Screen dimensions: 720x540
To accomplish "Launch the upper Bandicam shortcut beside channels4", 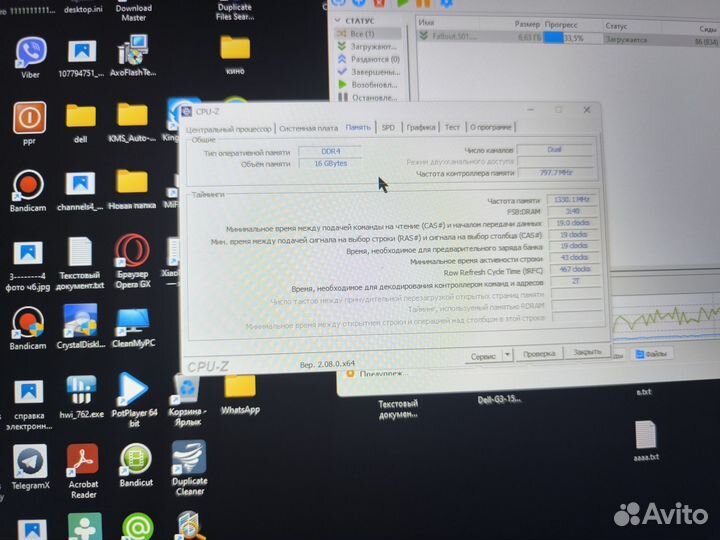I will coord(28,191).
